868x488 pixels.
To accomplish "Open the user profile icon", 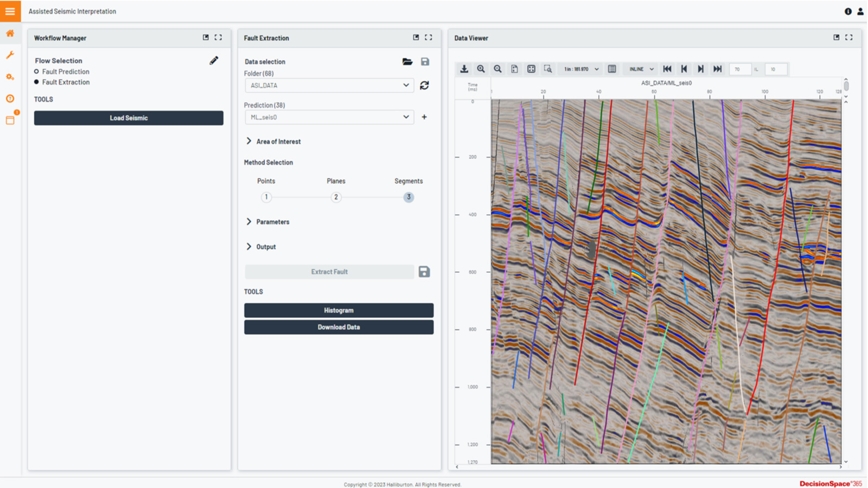I will [860, 11].
